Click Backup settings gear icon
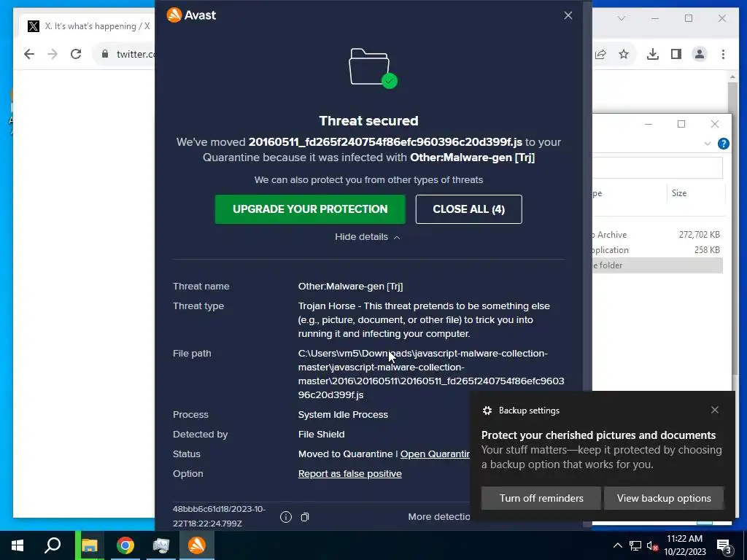Screen dimensions: 747x560 point(487,411)
